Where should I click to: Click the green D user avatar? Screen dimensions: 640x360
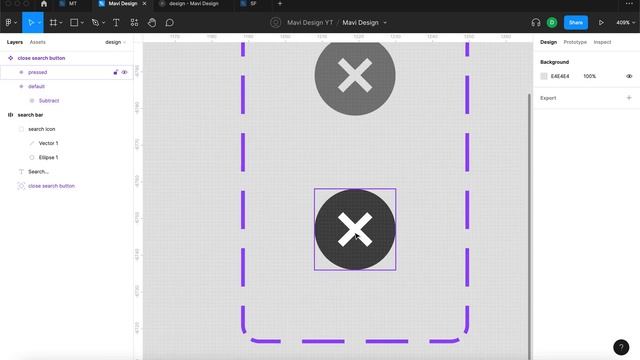552,22
